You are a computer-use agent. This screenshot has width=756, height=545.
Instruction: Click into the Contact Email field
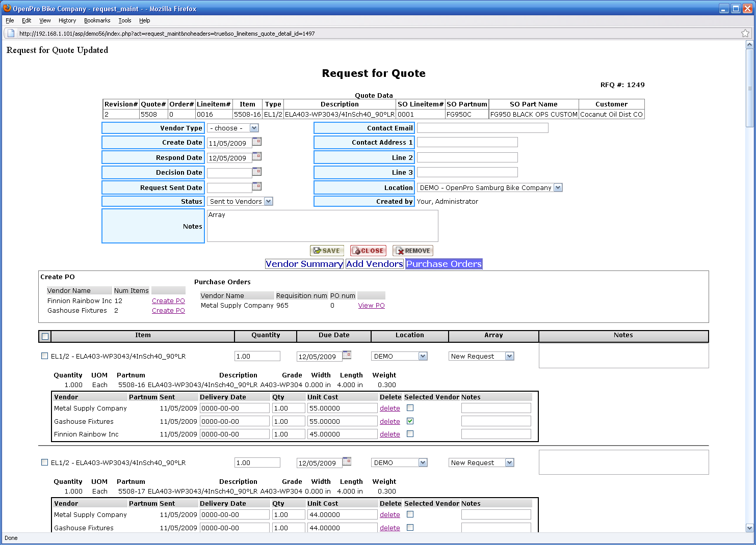point(482,128)
